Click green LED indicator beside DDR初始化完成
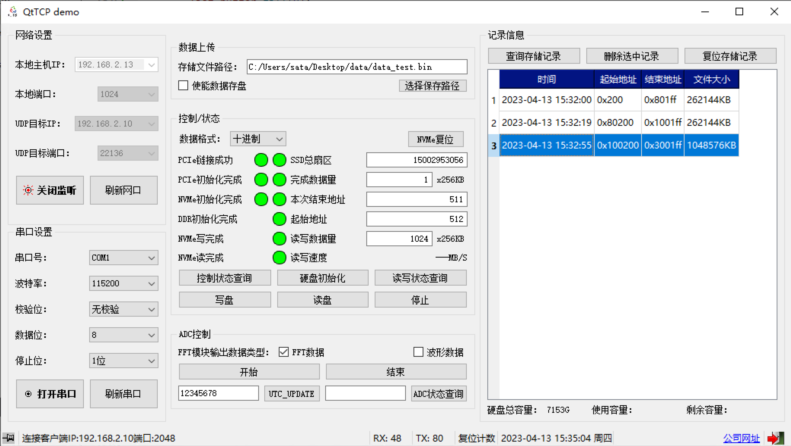The width and height of the screenshot is (791, 446). [278, 219]
